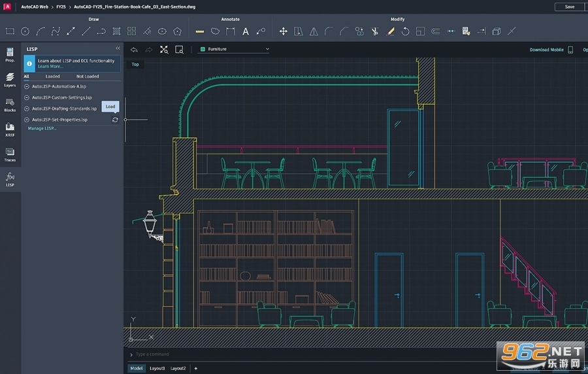Select the Polyline draw tool

pyautogui.click(x=101, y=31)
